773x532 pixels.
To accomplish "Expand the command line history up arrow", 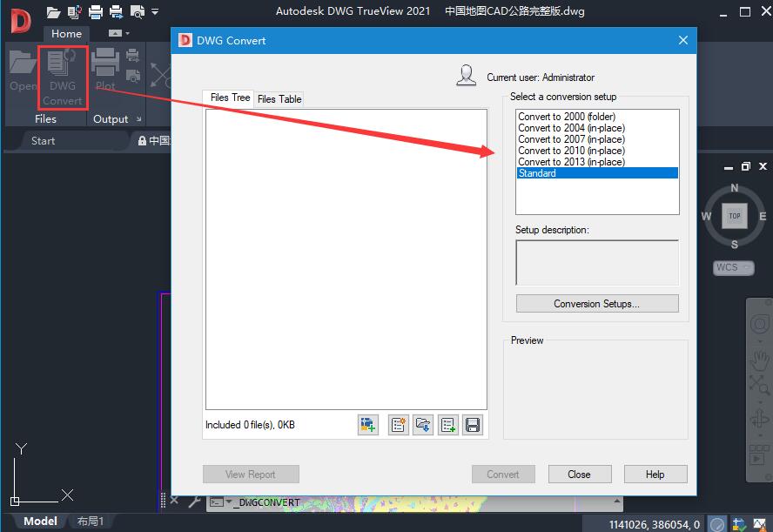I will pyautogui.click(x=616, y=501).
